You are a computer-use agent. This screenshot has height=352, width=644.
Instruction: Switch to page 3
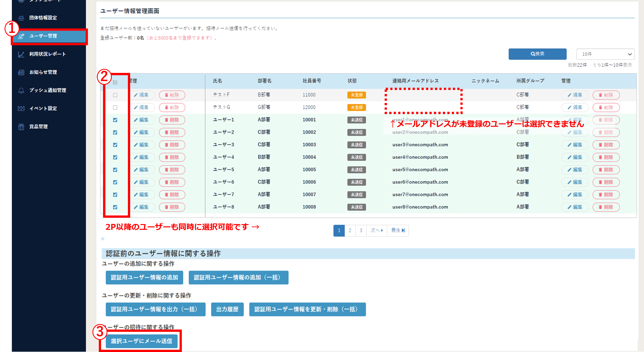pos(361,230)
